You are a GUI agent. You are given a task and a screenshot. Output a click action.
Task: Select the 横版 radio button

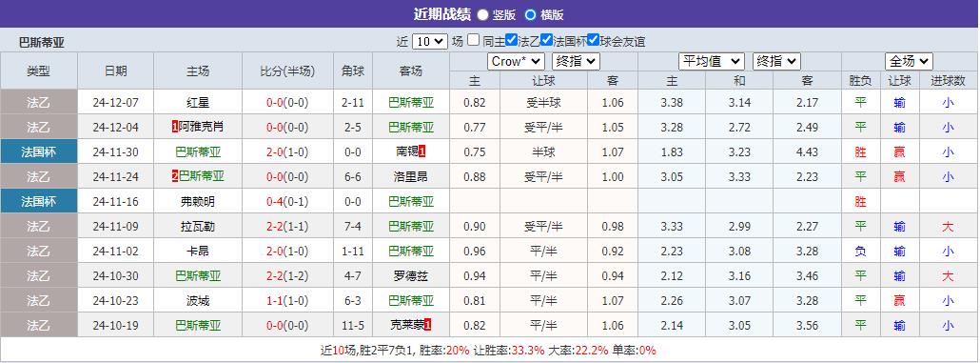coord(531,14)
